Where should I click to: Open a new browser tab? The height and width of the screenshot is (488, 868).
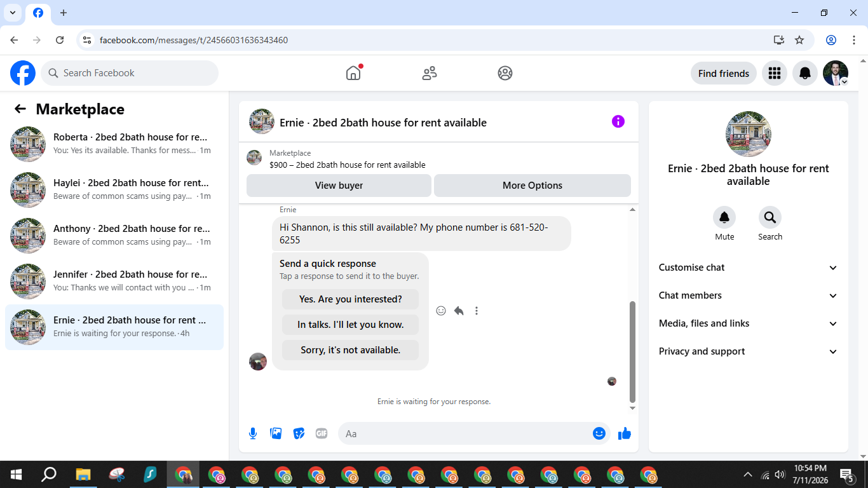click(x=64, y=13)
